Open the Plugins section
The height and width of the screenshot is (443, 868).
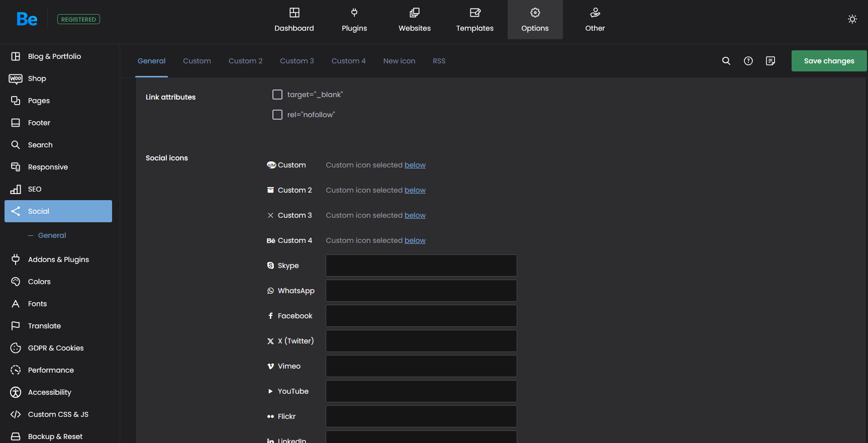click(354, 20)
